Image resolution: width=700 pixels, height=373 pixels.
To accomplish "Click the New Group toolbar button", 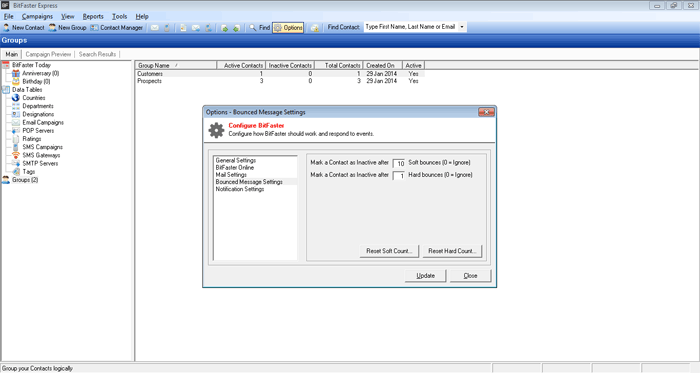I will 67,28.
